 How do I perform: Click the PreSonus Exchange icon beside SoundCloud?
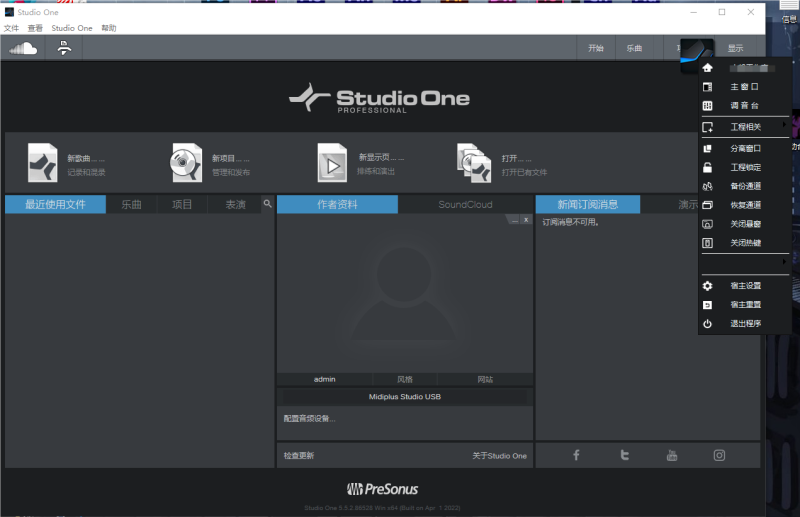64,48
